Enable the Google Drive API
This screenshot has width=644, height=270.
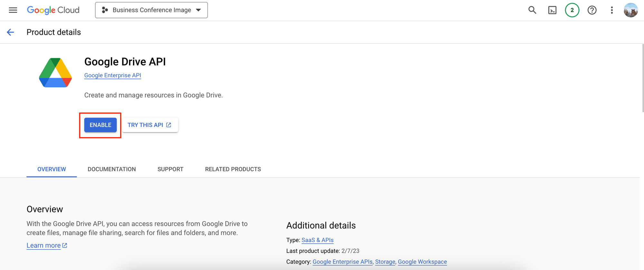click(x=100, y=125)
